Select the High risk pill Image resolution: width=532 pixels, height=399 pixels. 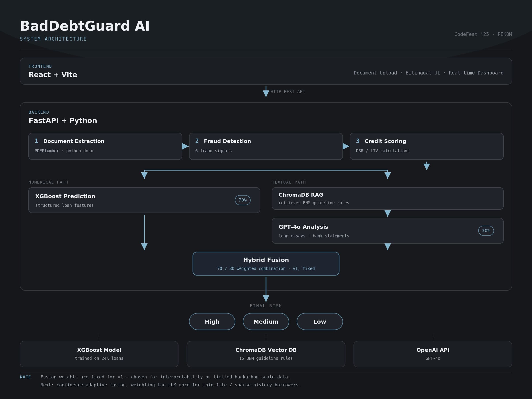(x=212, y=322)
